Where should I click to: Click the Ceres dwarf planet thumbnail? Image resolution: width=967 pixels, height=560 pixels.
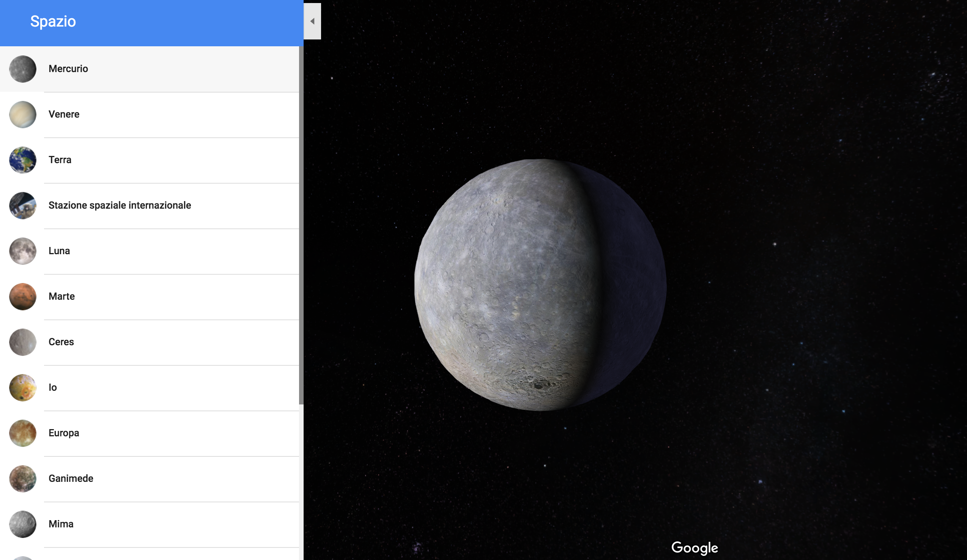[x=23, y=342]
